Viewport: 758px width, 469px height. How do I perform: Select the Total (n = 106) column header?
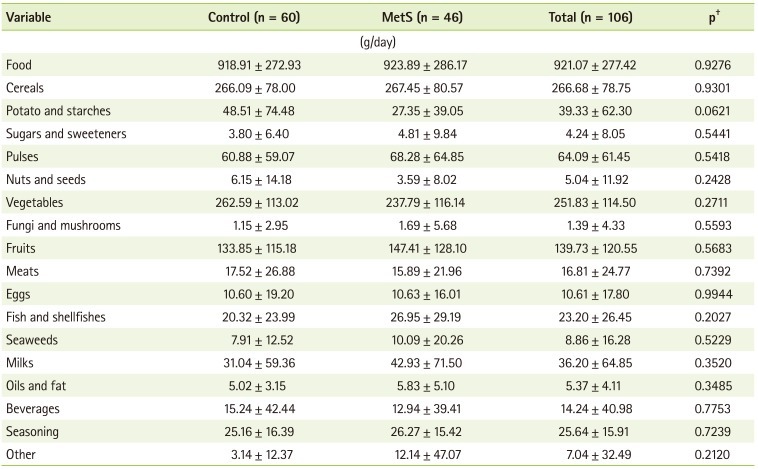pyautogui.click(x=573, y=18)
